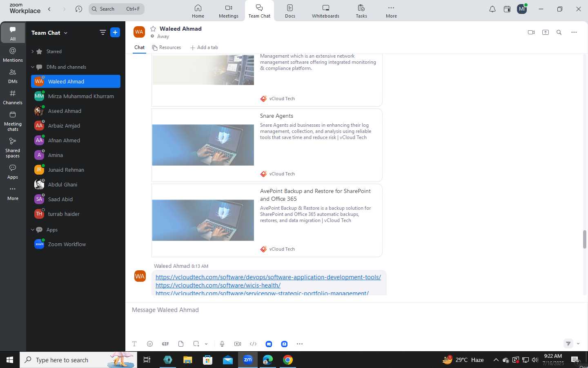Click the screenshot capture tool

196,344
